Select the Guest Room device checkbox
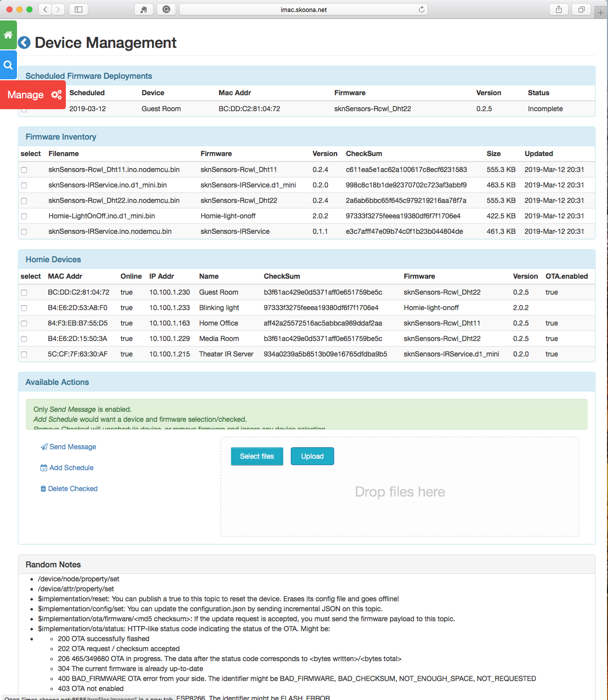Screen dimensions: 608x700 (24, 293)
